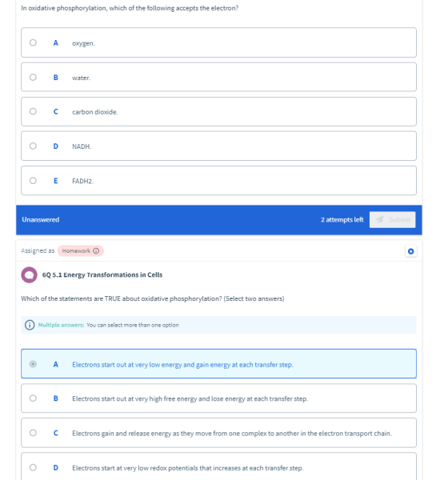Tick option C electrons gain and release
The image size is (448, 480).
click(33, 433)
